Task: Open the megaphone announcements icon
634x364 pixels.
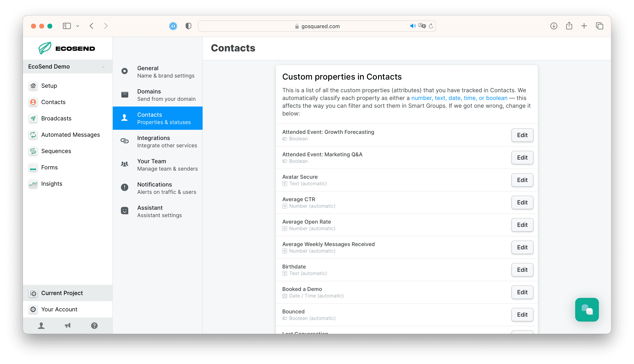Action: pyautogui.click(x=68, y=325)
